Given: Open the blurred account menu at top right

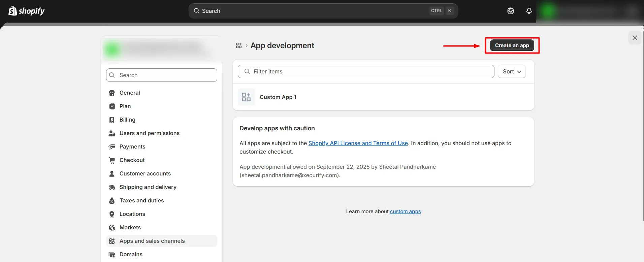Looking at the screenshot, I should [589, 11].
